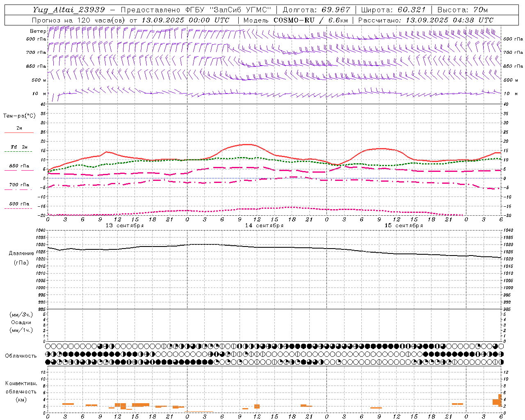Click the Рассчитано: 13.09.2025 04:38 UTC timestamp

click(x=426, y=20)
